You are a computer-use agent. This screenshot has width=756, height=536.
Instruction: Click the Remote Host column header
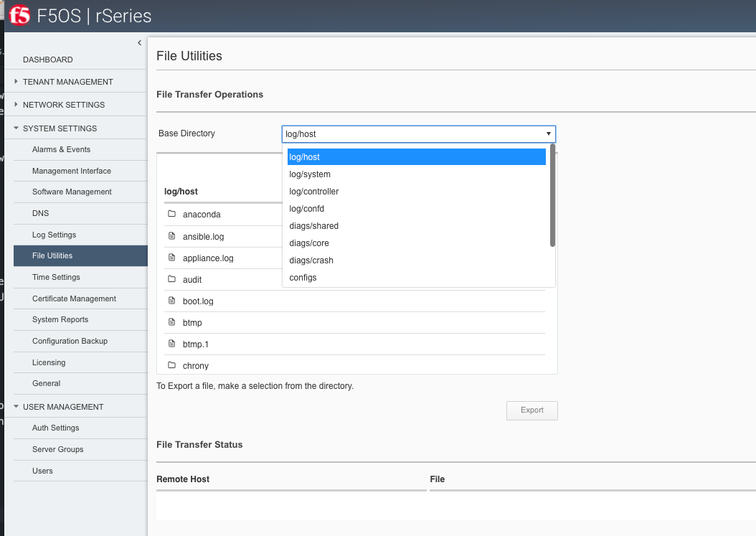183,479
